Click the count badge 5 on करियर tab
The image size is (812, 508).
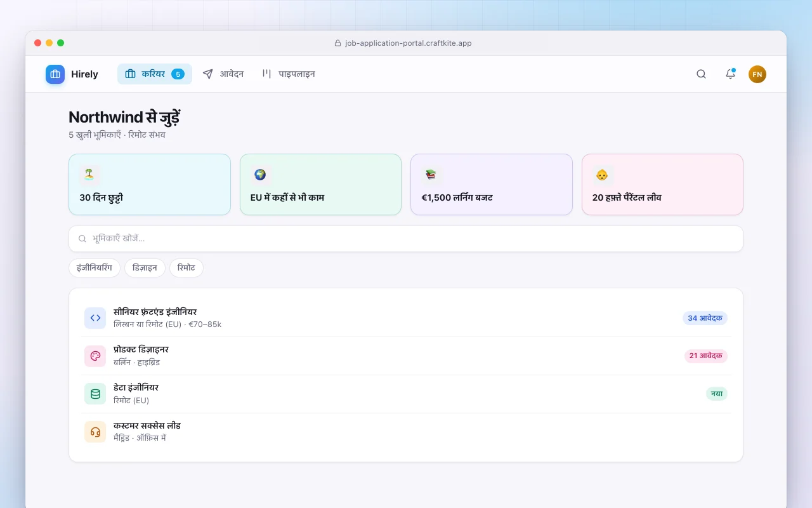point(178,74)
